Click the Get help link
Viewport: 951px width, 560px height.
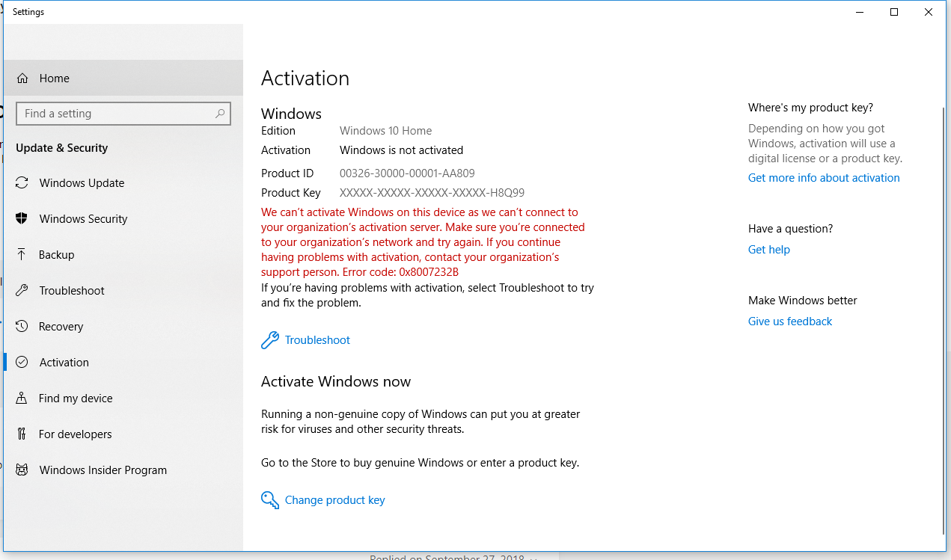[x=769, y=250]
